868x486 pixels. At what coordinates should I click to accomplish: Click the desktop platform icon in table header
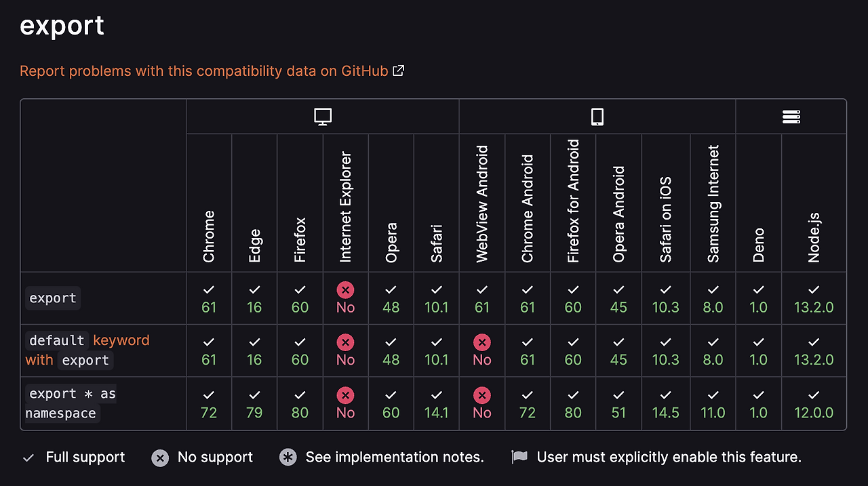coord(323,117)
